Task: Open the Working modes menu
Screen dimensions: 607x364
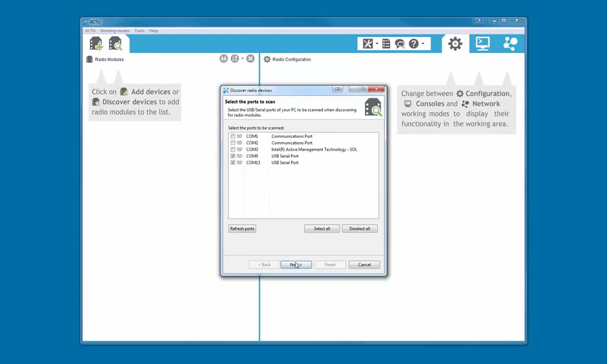Action: point(115,30)
